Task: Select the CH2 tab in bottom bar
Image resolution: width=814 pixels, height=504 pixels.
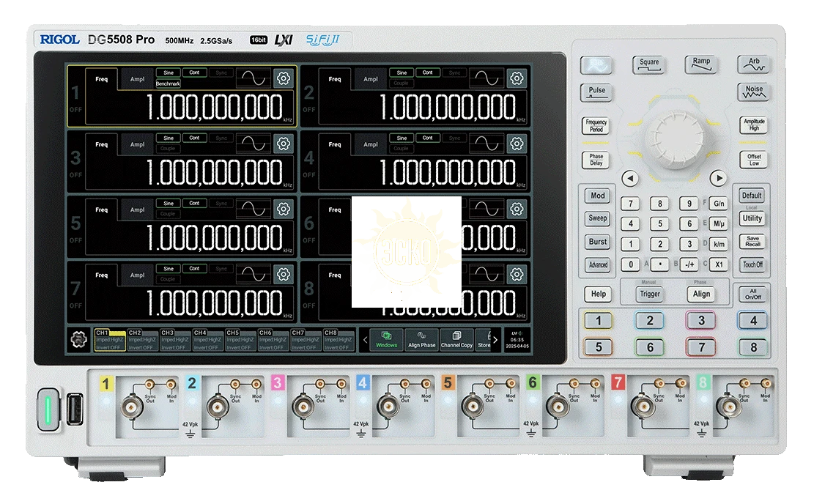Action: click(143, 340)
